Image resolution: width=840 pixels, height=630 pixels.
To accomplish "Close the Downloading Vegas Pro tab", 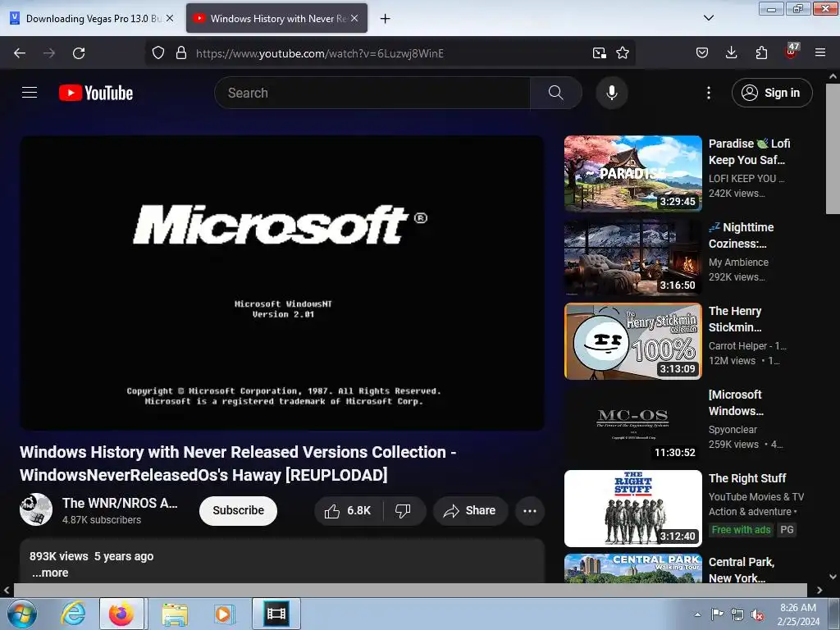I will click(169, 18).
